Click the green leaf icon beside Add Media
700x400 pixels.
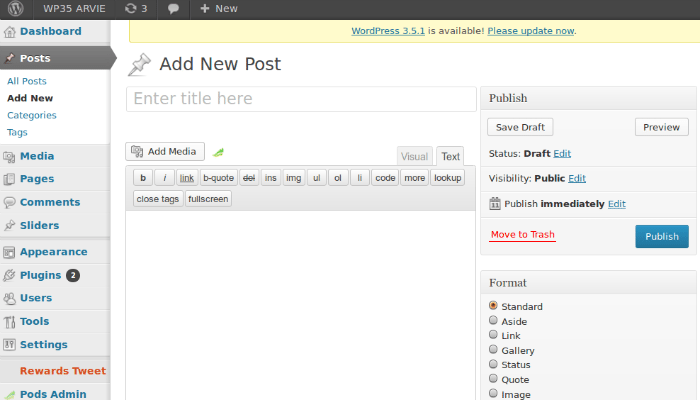(x=218, y=152)
